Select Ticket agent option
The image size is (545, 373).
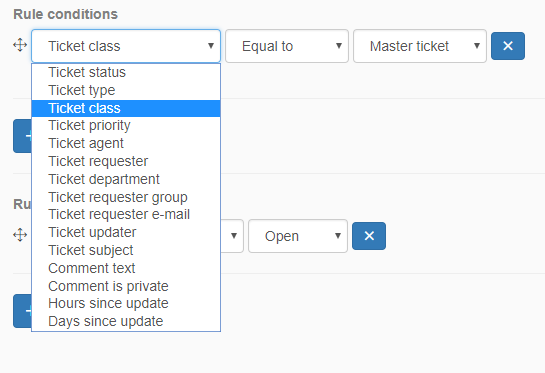[x=126, y=144]
